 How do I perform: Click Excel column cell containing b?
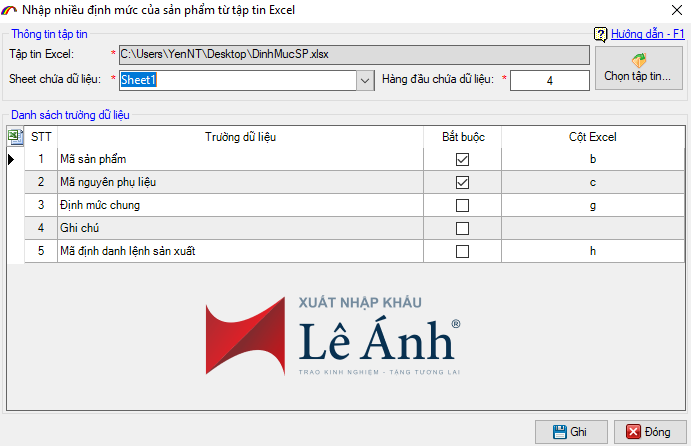593,159
